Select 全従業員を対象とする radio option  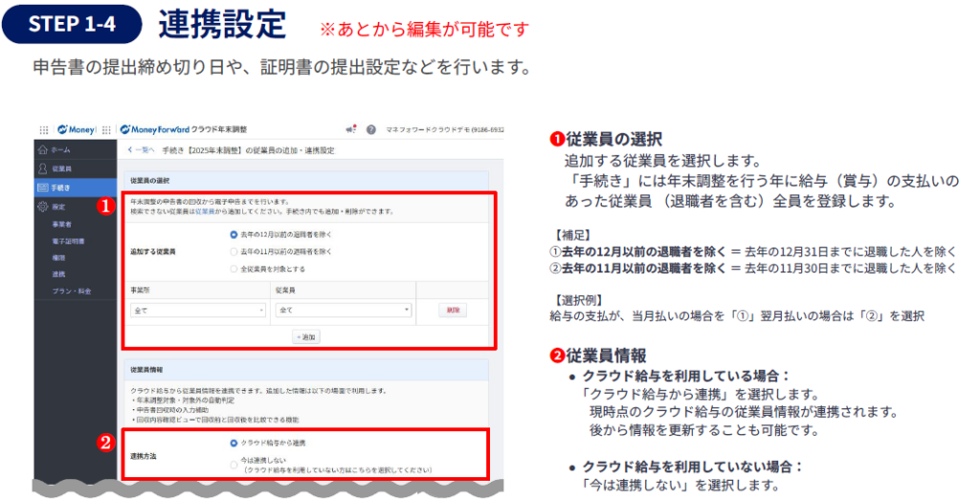click(x=234, y=270)
